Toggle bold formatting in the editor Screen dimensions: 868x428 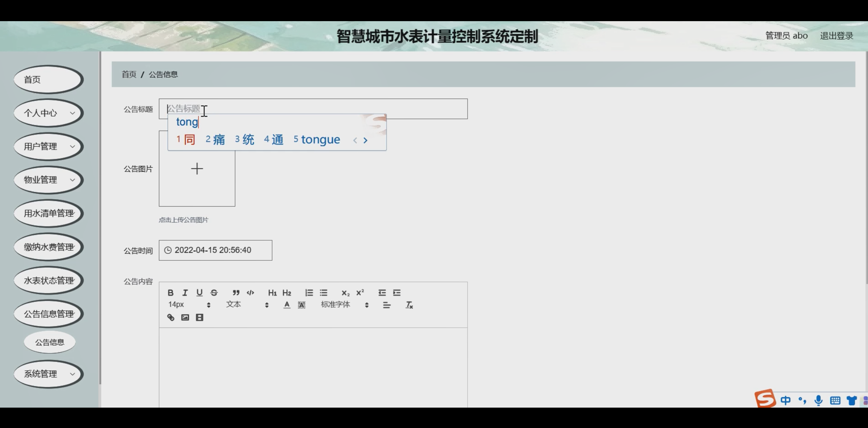(171, 293)
